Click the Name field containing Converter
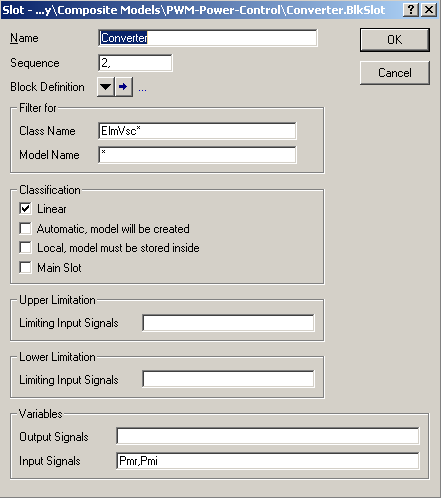The height and width of the screenshot is (498, 441). [x=208, y=38]
